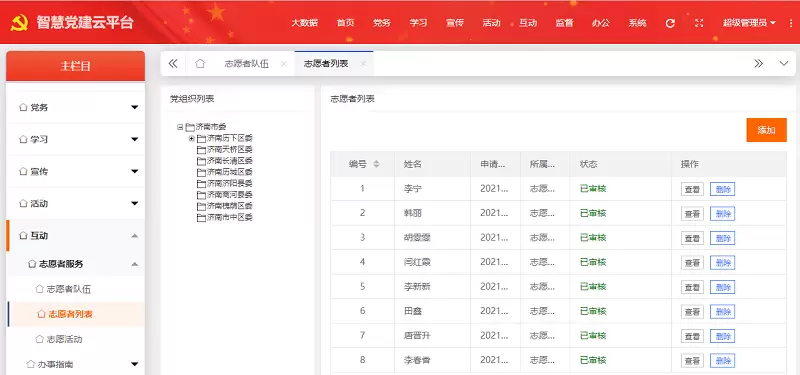Open 志愿活动 in the sidebar
Viewport: 800px width, 375px height.
(x=64, y=339)
